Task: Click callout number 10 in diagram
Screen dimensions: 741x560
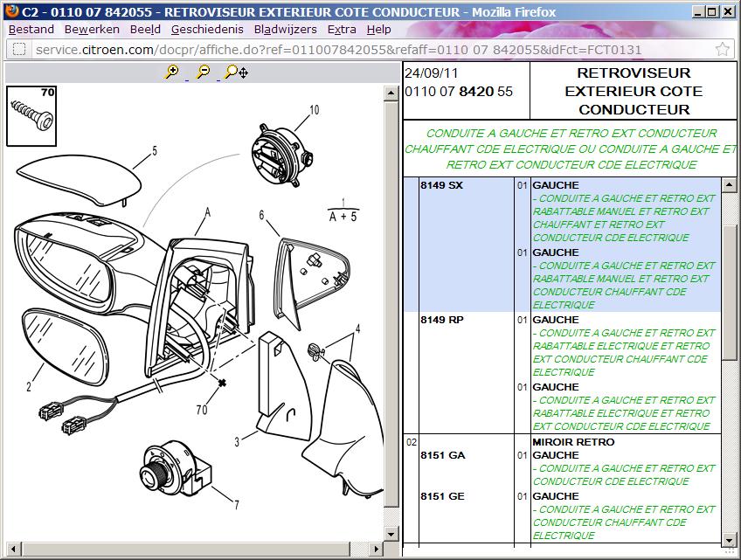Action: click(x=315, y=110)
